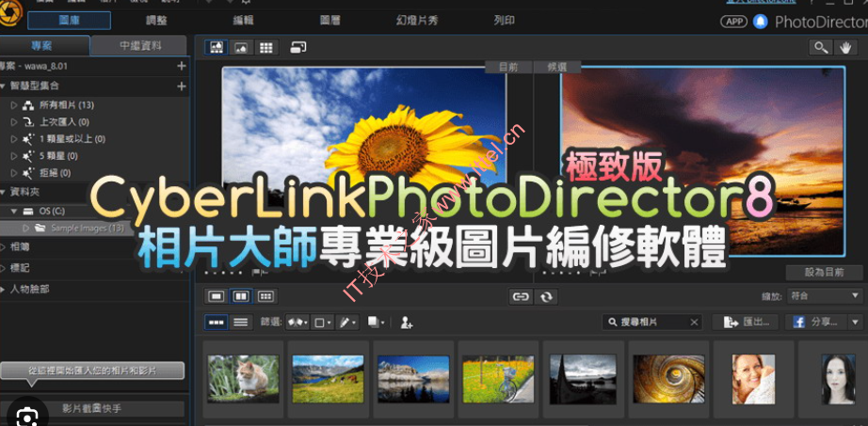Open secondary monitor display icon
Viewport: 868px width, 426px height.
tap(298, 48)
